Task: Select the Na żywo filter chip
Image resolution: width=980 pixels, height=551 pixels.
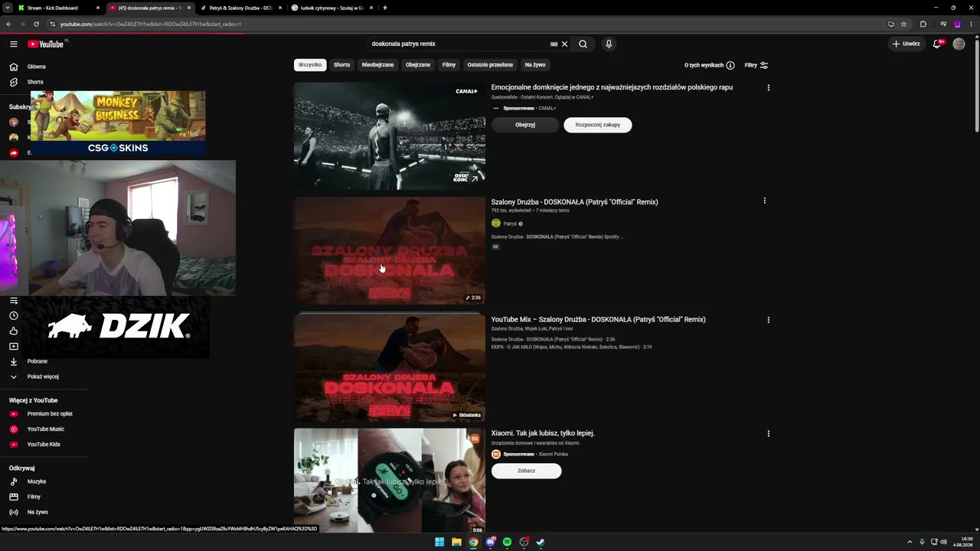Action: click(x=535, y=65)
